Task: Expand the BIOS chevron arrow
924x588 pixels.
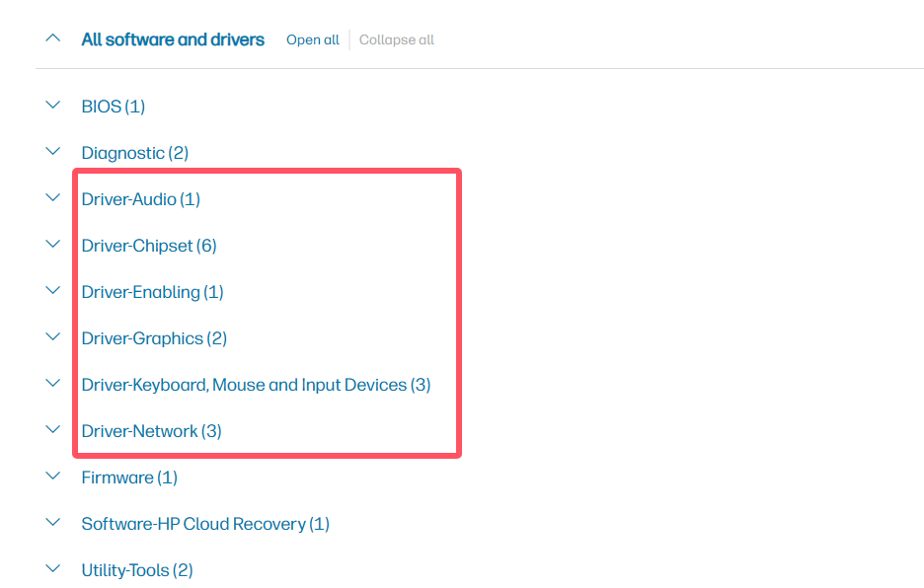Action: pyautogui.click(x=53, y=106)
